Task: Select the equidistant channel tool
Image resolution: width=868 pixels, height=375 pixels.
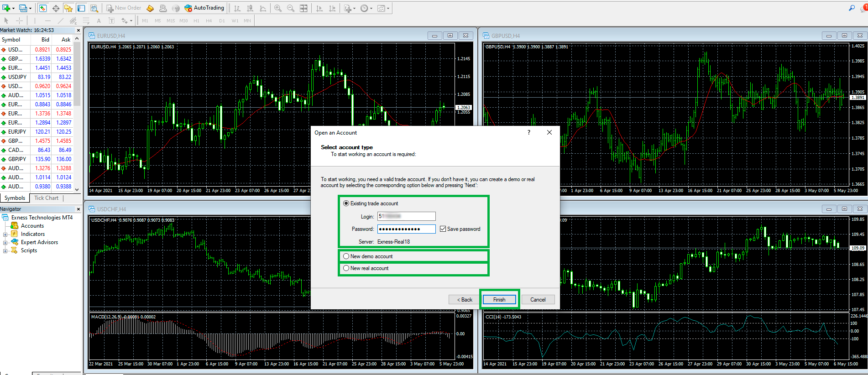Action: coord(73,21)
